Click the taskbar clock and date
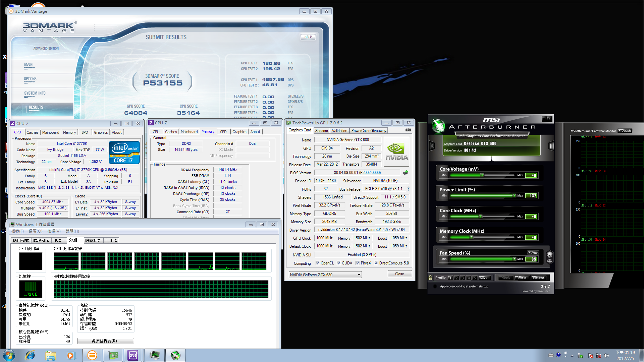 tap(625, 355)
